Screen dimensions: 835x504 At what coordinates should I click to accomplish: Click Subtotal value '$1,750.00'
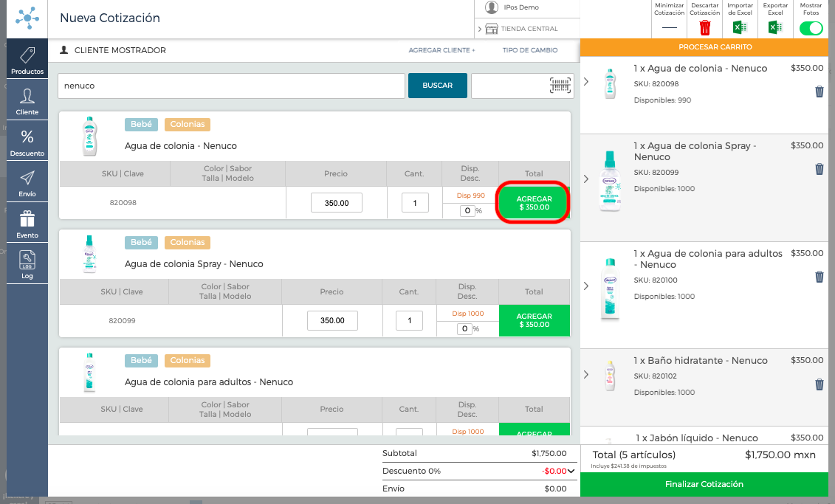(549, 453)
